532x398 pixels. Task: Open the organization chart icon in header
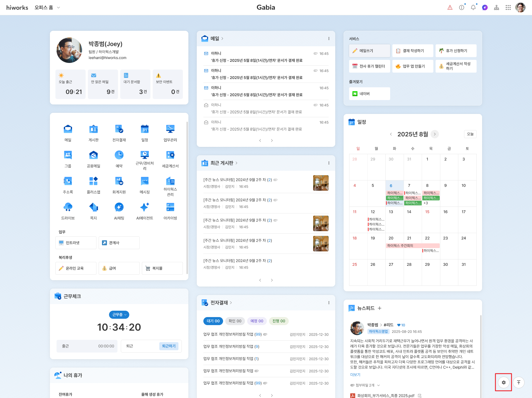click(x=496, y=7)
